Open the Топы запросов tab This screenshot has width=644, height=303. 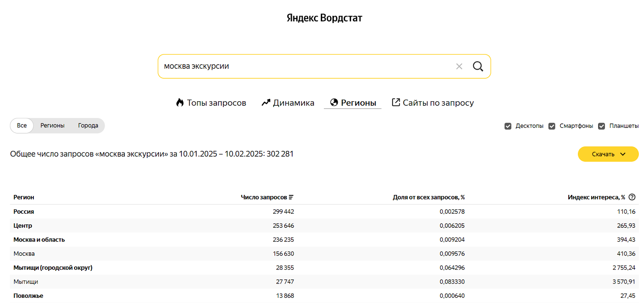point(211,102)
